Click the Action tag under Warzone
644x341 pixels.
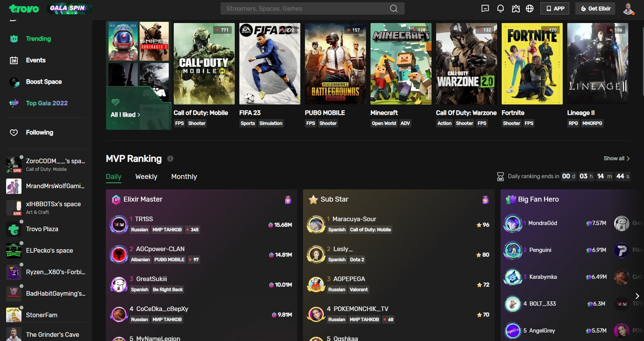click(x=445, y=123)
